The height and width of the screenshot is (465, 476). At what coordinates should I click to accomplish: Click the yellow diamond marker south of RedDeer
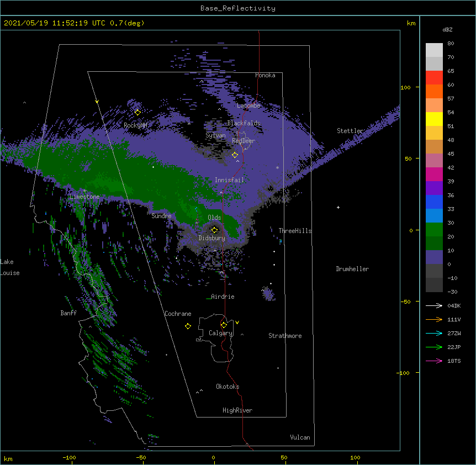235,155
